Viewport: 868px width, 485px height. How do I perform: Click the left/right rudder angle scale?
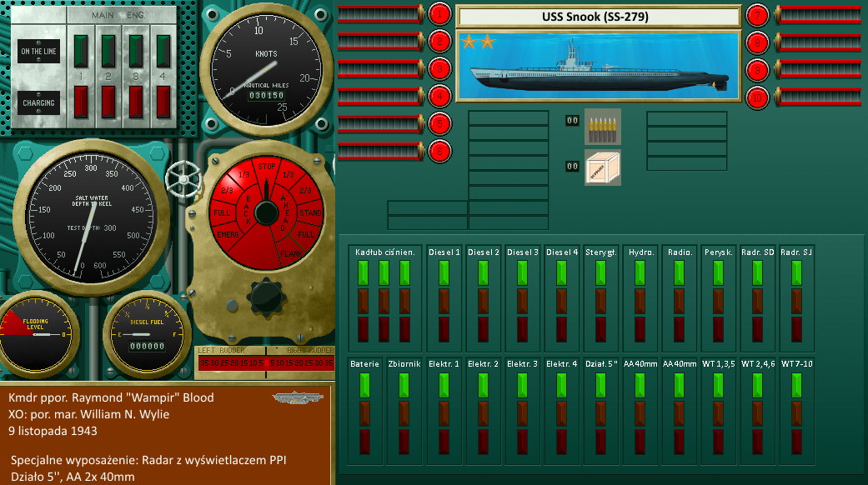tap(265, 363)
